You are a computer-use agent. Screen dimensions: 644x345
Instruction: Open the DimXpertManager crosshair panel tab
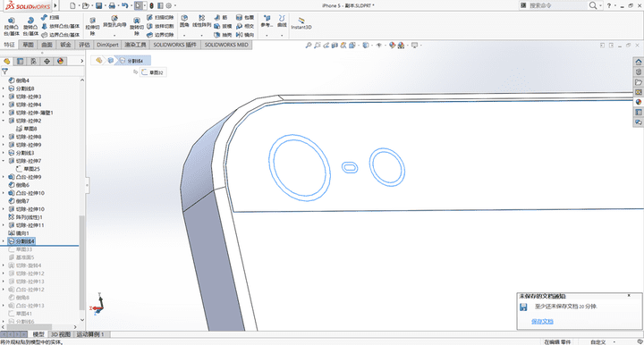47,61
